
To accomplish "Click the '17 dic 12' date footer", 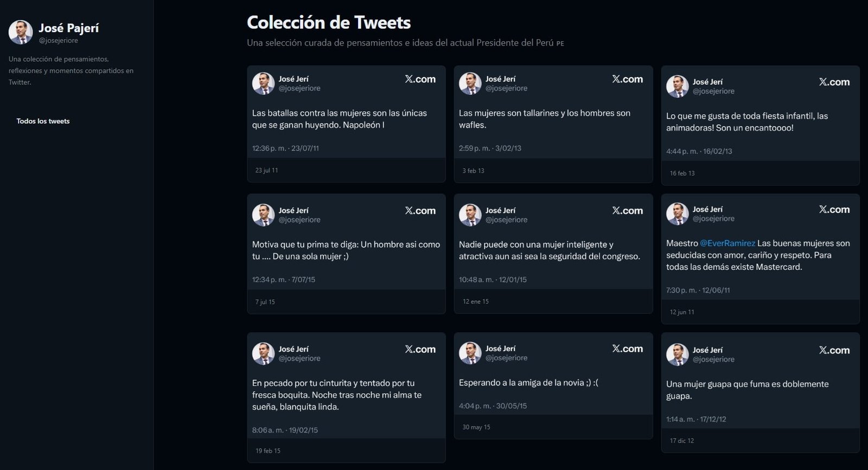I will (x=681, y=441).
